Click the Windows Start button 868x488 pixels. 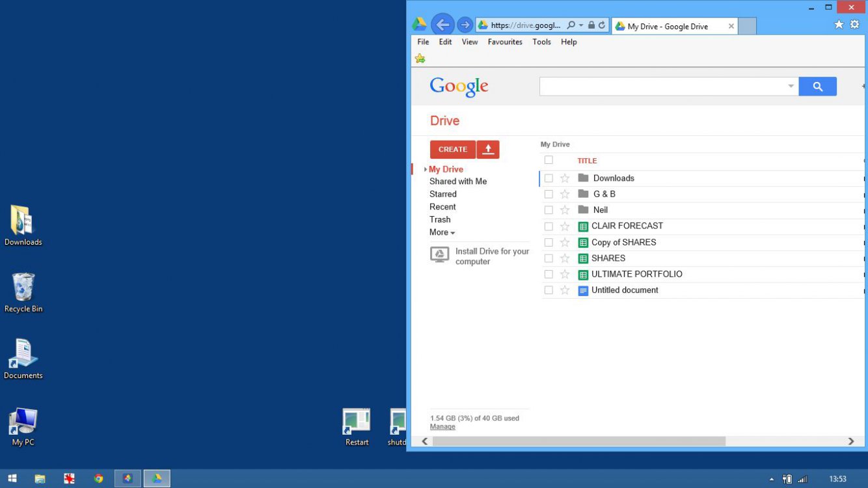click(12, 479)
